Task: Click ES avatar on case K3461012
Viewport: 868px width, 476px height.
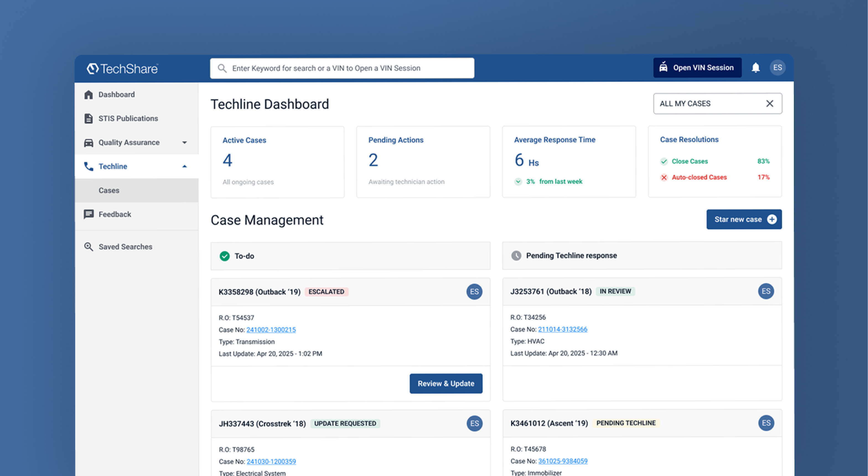Action: tap(766, 423)
